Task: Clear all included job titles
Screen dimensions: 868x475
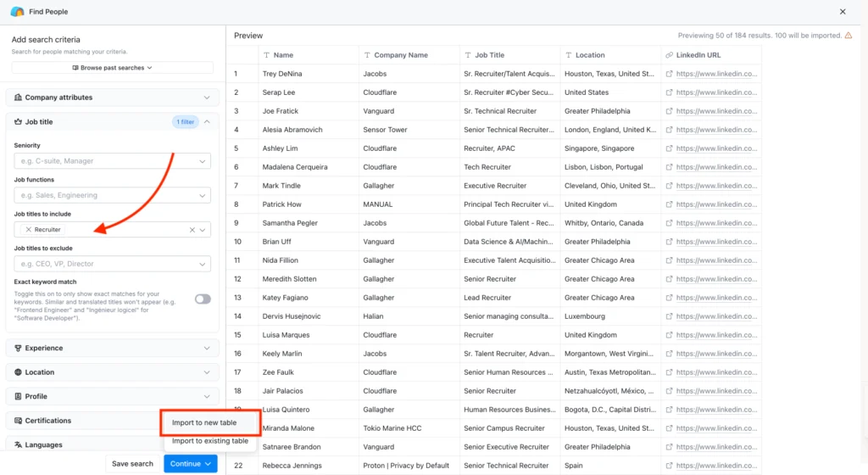Action: pos(192,230)
